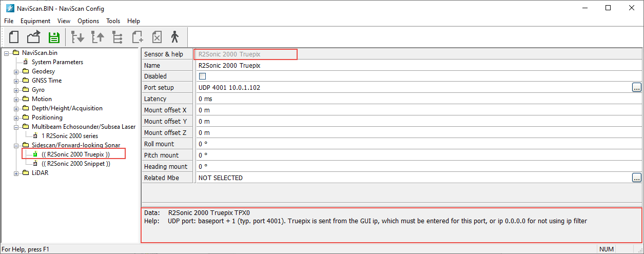Image resolution: width=644 pixels, height=254 pixels.
Task: Open the Tools menu
Action: 113,21
